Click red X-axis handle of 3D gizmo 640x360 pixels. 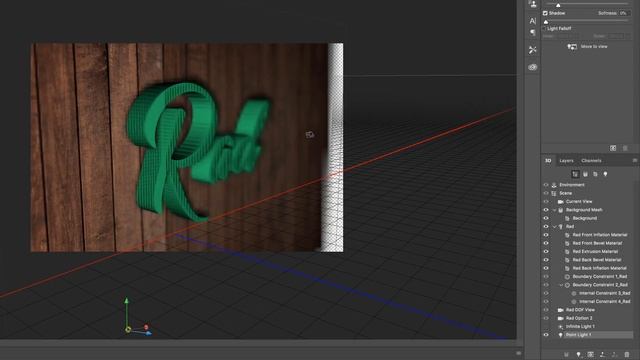click(x=146, y=327)
